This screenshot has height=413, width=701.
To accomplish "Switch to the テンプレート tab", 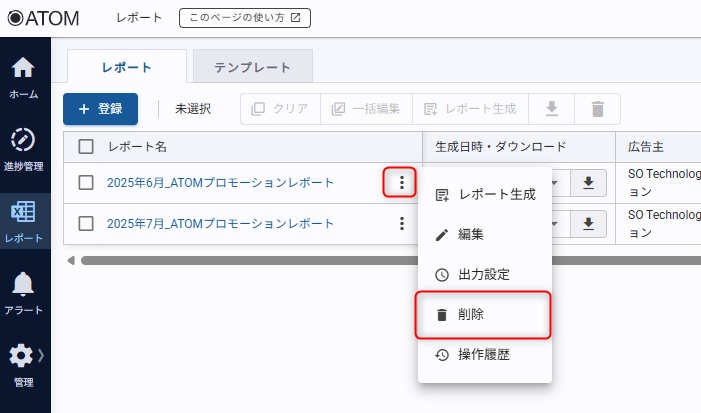I will [x=252, y=67].
